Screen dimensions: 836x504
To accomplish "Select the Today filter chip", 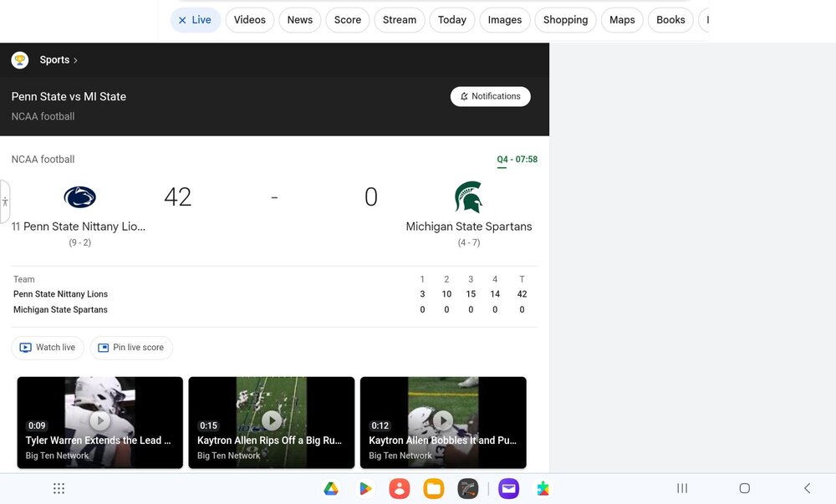I will point(452,20).
